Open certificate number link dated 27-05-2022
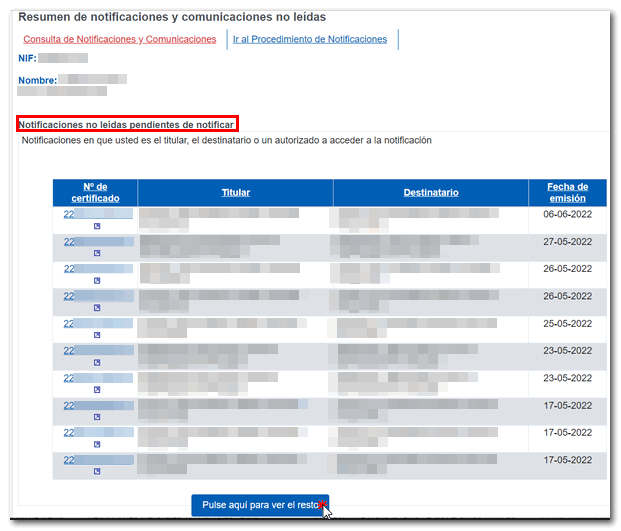Viewport: 621px width, 531px height. pyautogui.click(x=95, y=241)
